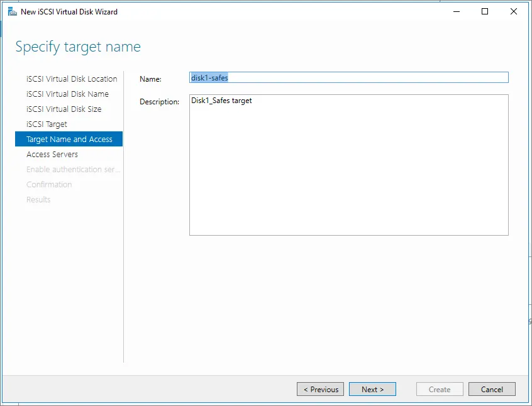Proceed with the Next button
The image size is (532, 406).
click(372, 390)
